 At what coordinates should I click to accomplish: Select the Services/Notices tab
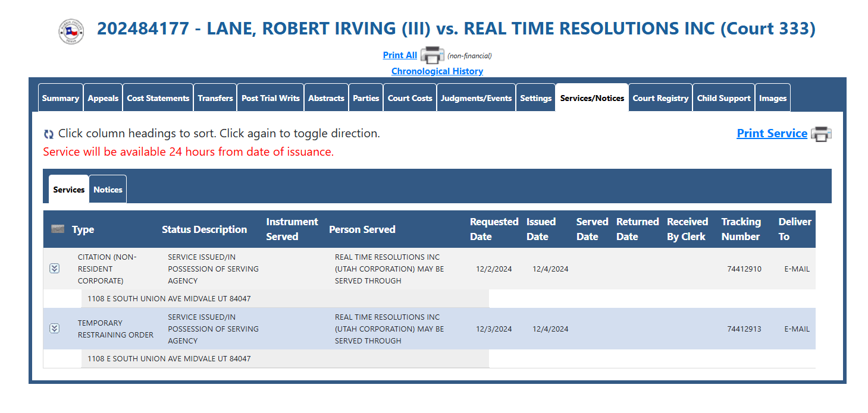[592, 98]
